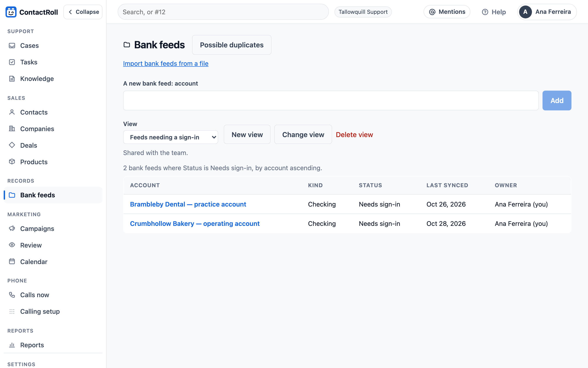Click the Change view button

point(303,135)
